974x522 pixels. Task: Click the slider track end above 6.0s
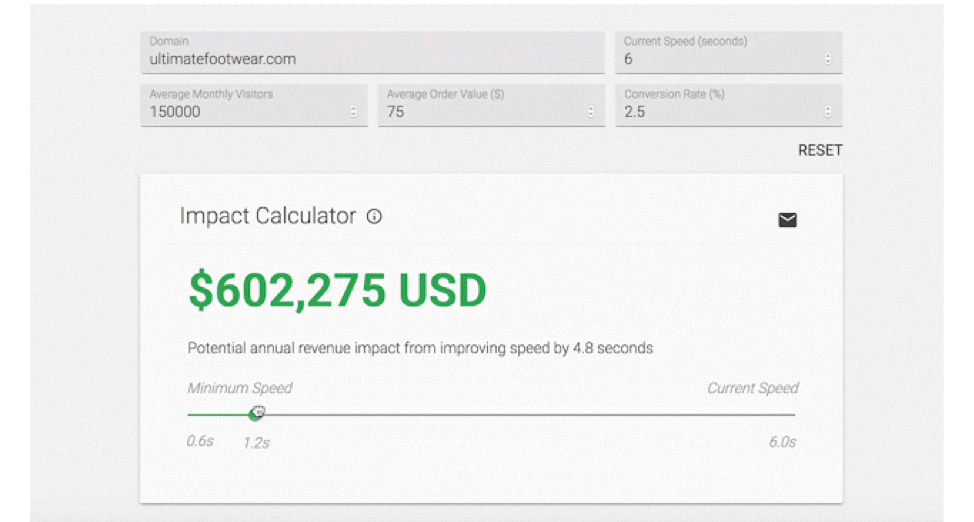pyautogui.click(x=793, y=414)
